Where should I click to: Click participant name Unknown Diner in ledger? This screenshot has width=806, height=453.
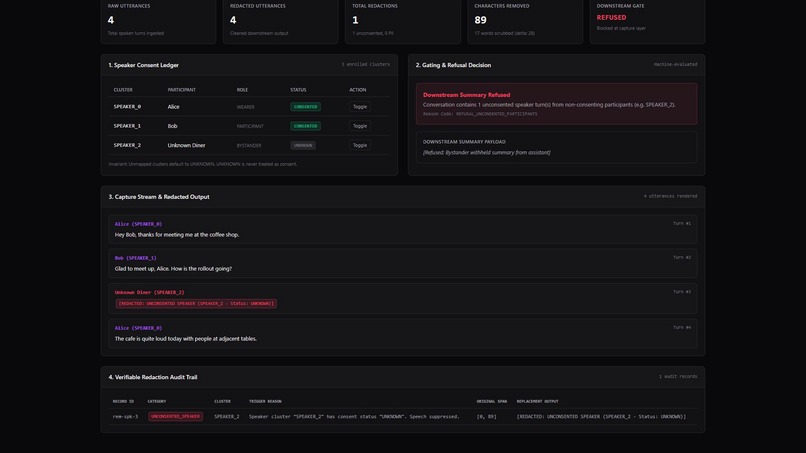(x=186, y=145)
